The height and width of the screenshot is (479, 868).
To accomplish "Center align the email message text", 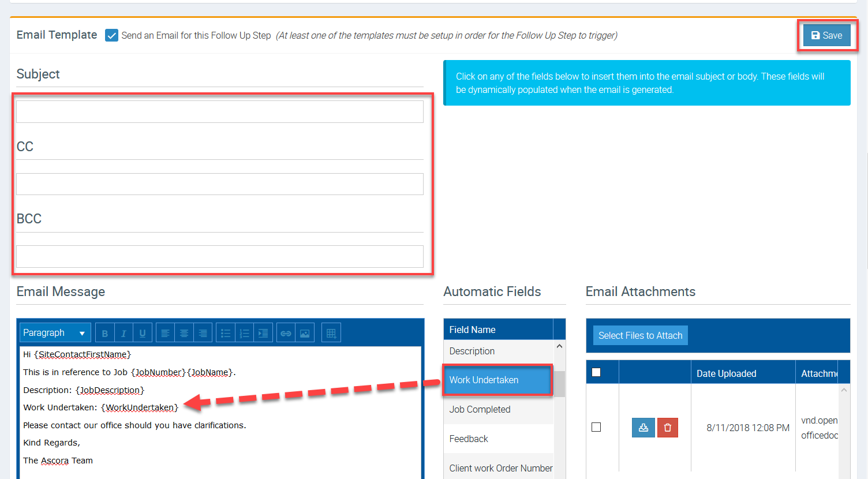I will (184, 333).
